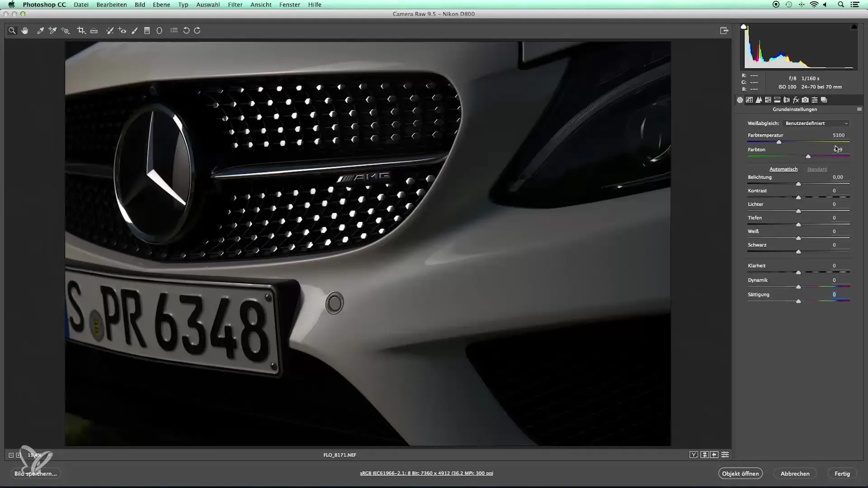Open the Presets panel tab
Screen dimensions: 868x488
pyautogui.click(x=815, y=100)
